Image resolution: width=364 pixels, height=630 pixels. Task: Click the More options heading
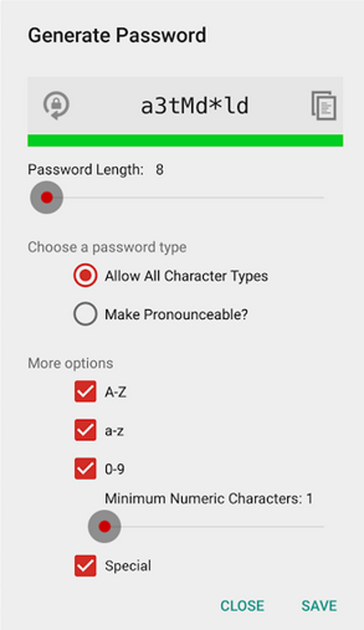[70, 363]
